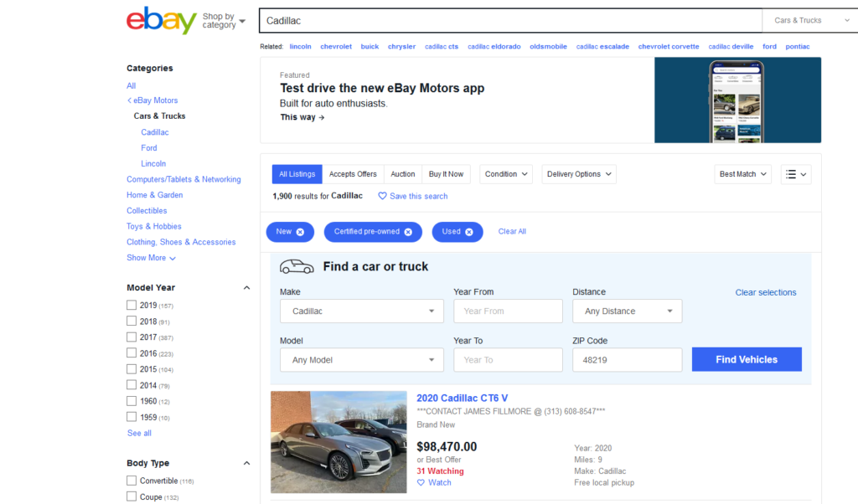The width and height of the screenshot is (858, 504).
Task: Collapse the Model Year filter section
Action: (x=247, y=287)
